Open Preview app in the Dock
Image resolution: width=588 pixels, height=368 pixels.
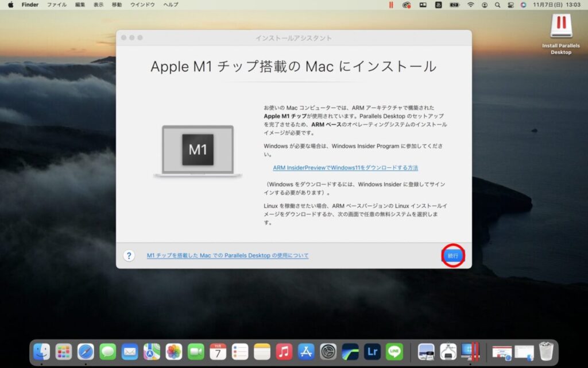pyautogui.click(x=426, y=352)
